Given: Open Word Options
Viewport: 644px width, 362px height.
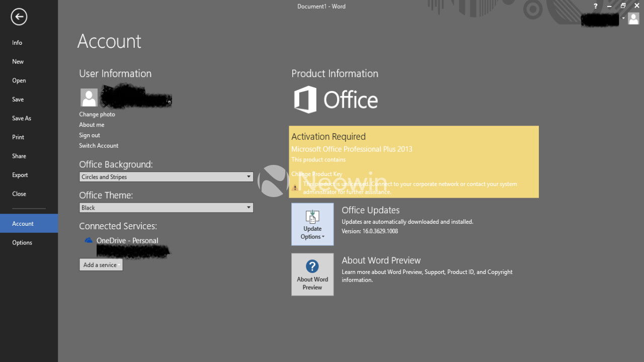Looking at the screenshot, I should [29, 242].
